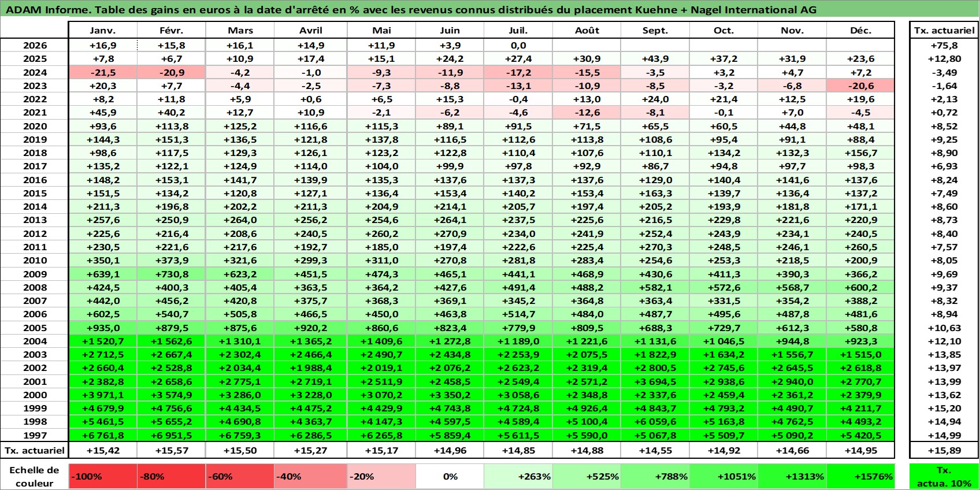Click the 'Juil.' column header
Viewport: 980px width, 490px height.
click(518, 30)
